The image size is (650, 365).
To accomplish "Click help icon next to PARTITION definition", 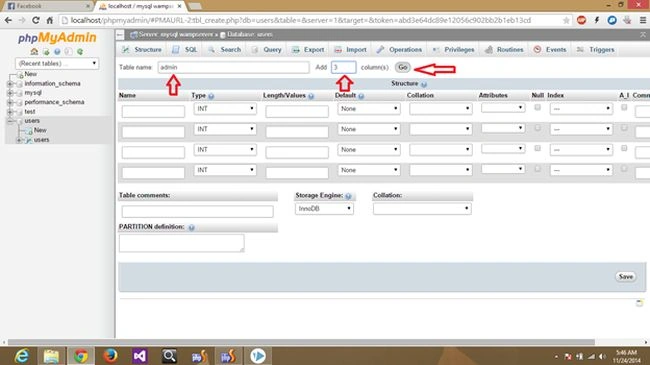I will pyautogui.click(x=192, y=227).
